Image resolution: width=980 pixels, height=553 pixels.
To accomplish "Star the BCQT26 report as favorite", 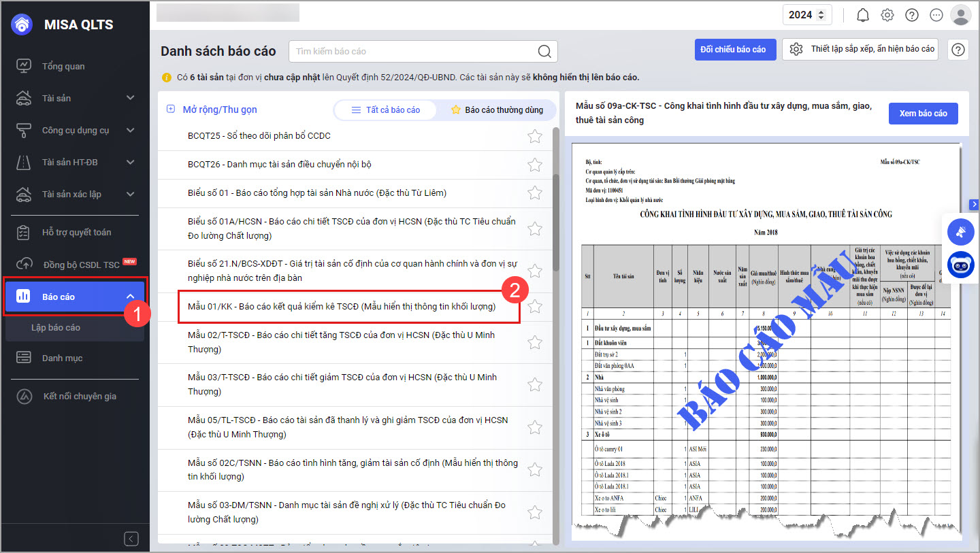I will point(535,165).
